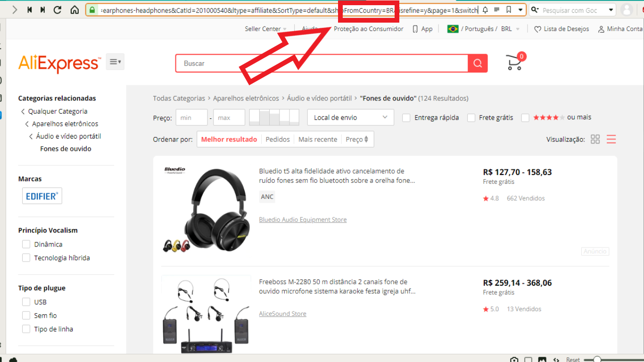
Task: Sort by Preço tab
Action: coord(357,139)
